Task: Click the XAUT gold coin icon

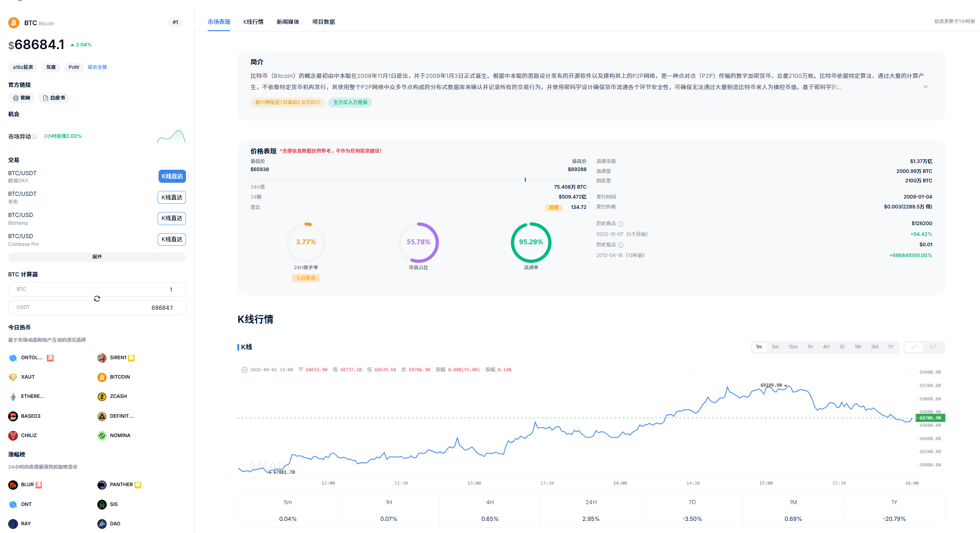Action: pyautogui.click(x=13, y=377)
